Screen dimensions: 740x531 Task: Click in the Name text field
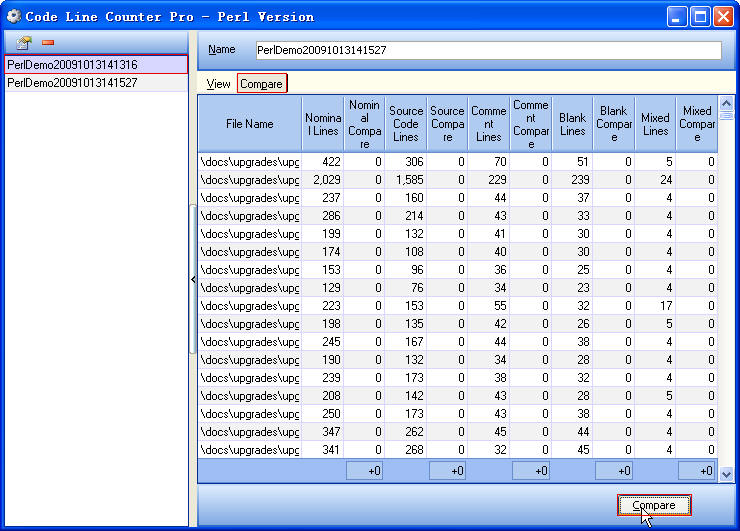point(487,50)
